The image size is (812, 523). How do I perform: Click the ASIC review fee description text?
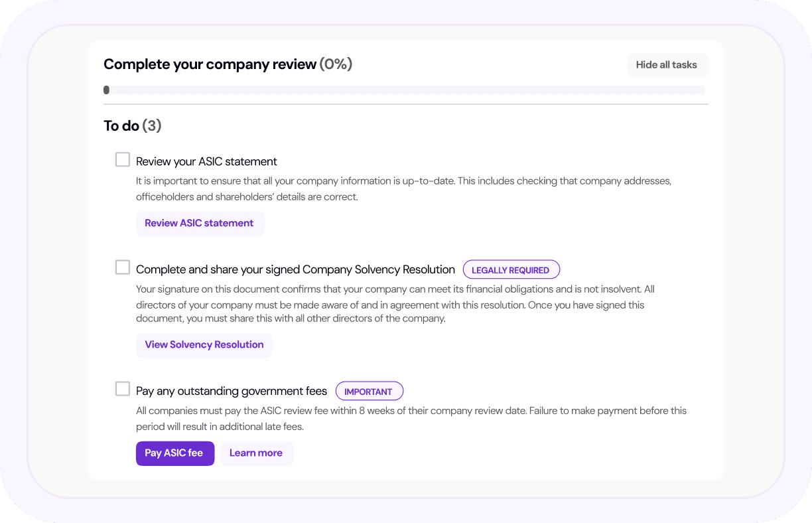[411, 418]
